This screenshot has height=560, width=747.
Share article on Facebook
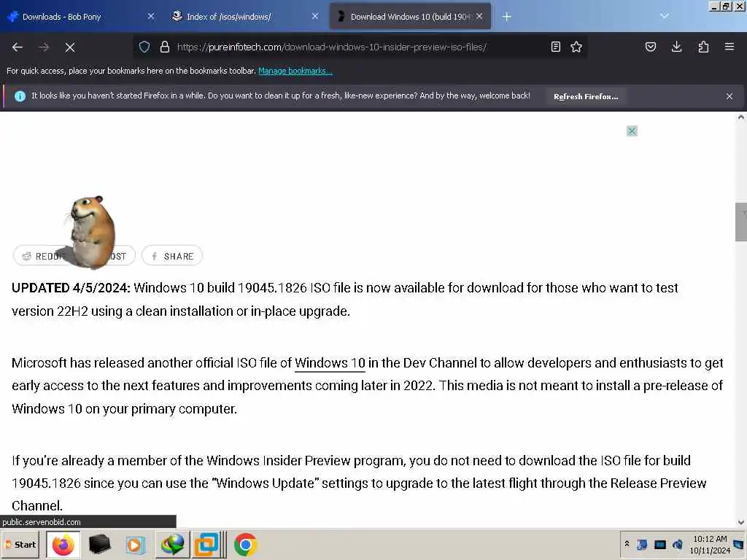pyautogui.click(x=172, y=256)
